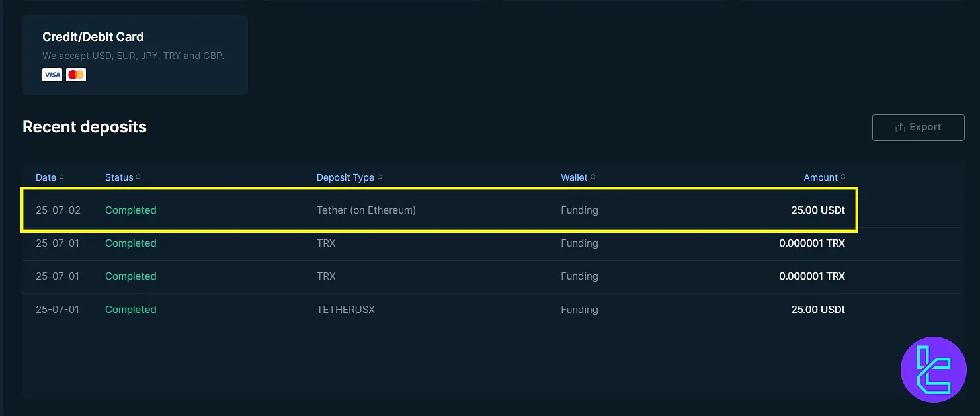
Task: Click accepted currencies text on card tile
Action: [x=134, y=56]
